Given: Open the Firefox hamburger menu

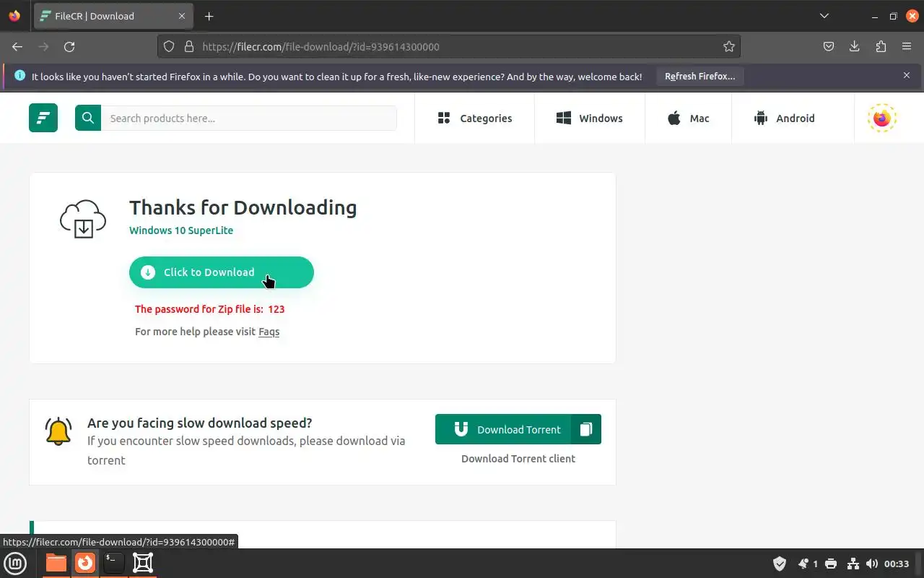Looking at the screenshot, I should (907, 46).
